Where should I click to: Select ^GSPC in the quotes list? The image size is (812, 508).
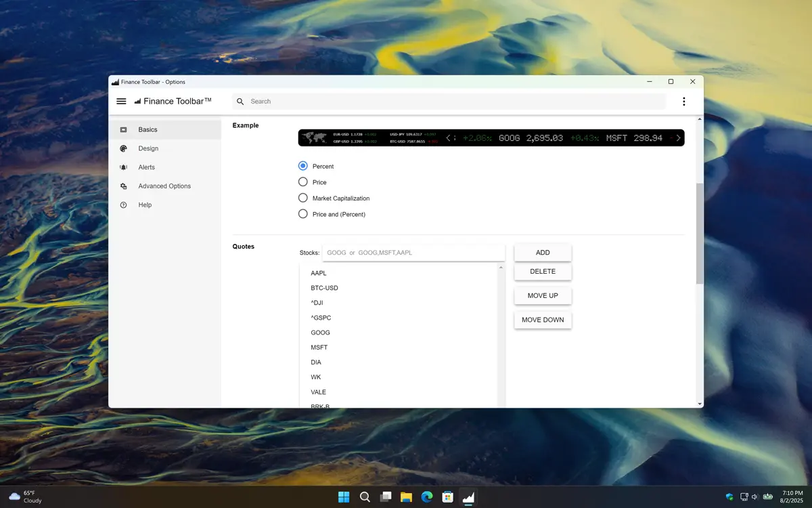click(399, 318)
